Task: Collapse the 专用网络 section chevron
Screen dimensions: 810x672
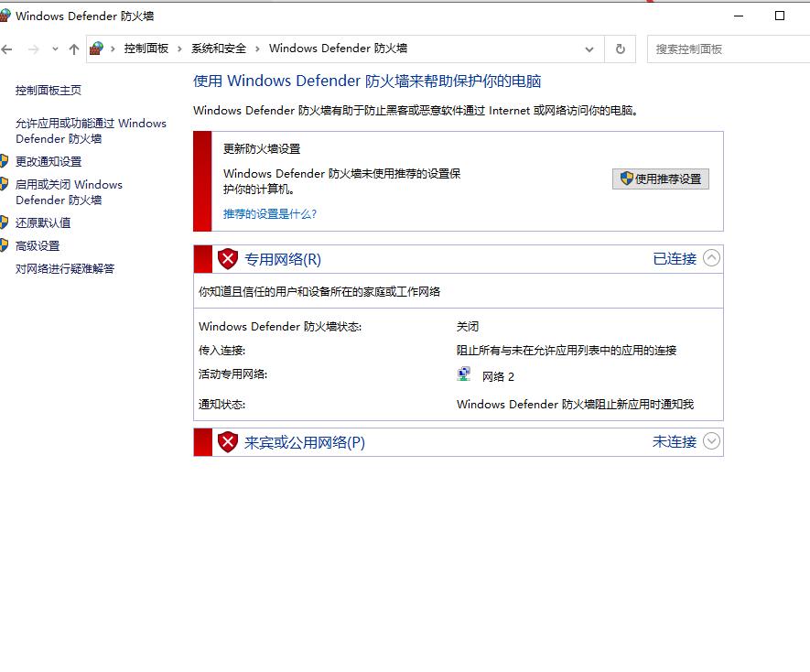Action: (x=713, y=259)
